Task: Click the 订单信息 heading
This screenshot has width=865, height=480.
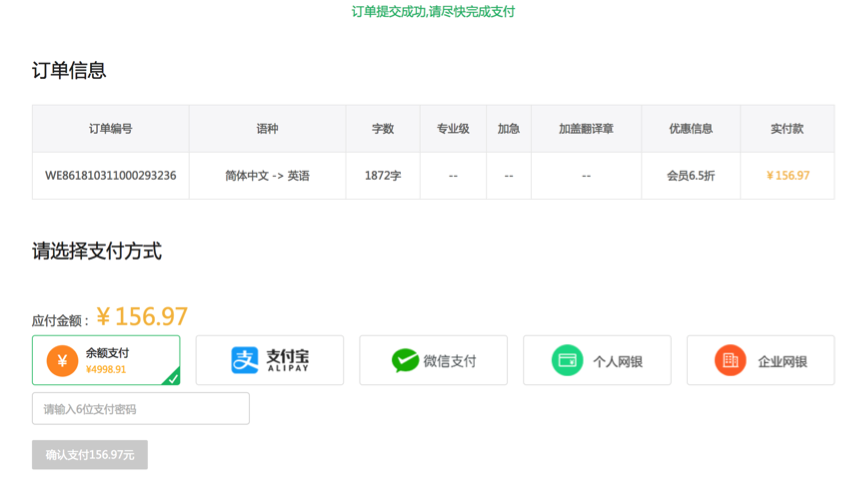Action: click(x=69, y=70)
